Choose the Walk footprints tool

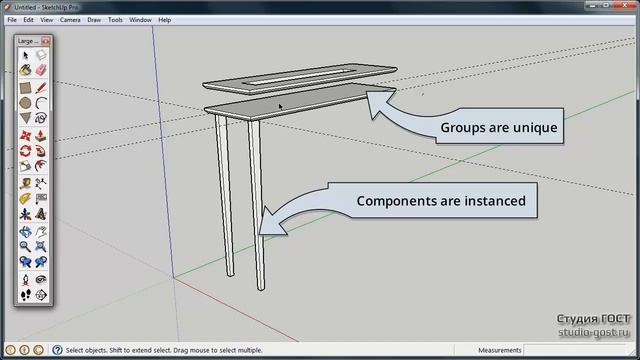(x=25, y=295)
